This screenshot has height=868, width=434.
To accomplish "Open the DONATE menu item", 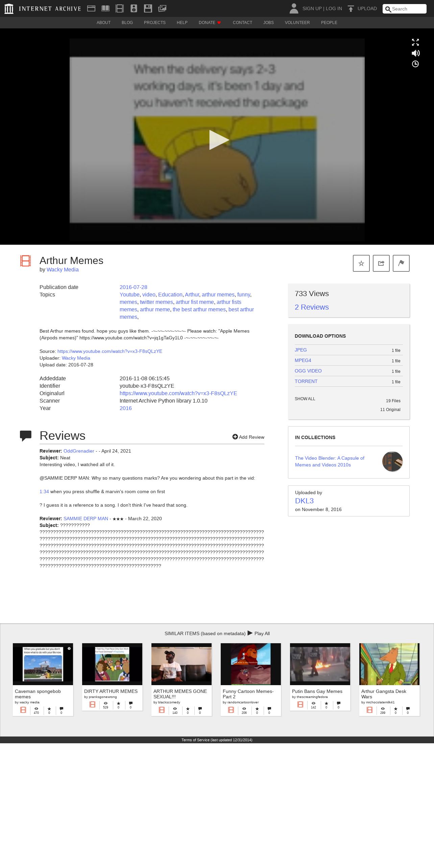I will (x=210, y=23).
